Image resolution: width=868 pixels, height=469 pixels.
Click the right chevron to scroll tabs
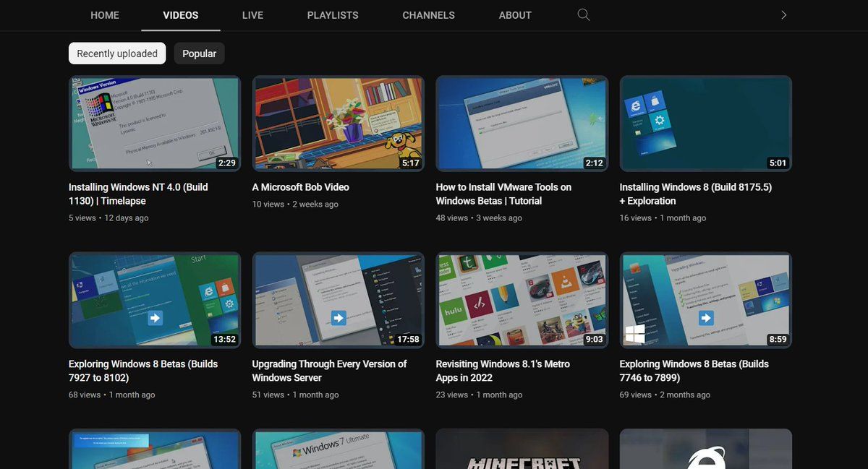pos(783,15)
